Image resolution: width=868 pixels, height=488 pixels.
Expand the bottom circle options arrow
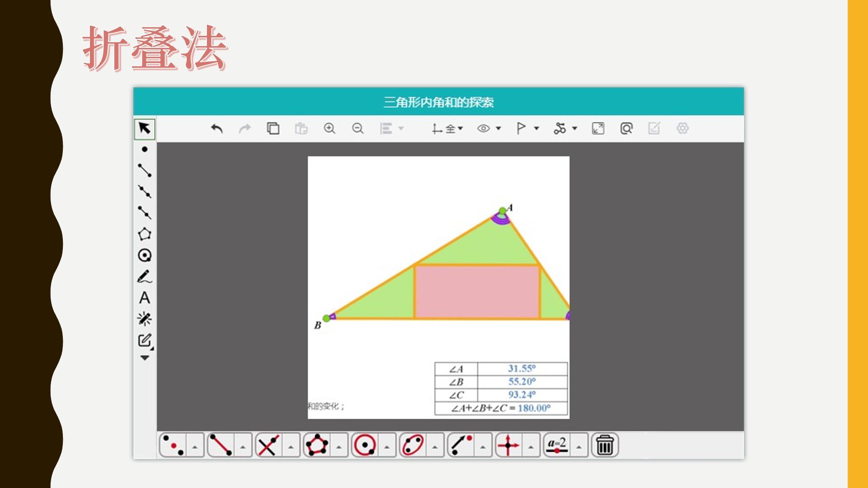(387, 447)
